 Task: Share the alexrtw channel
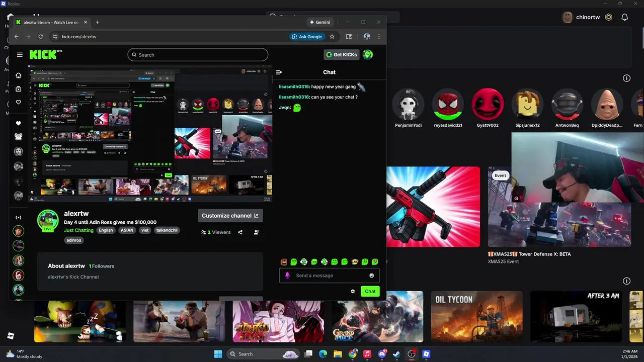(240, 232)
